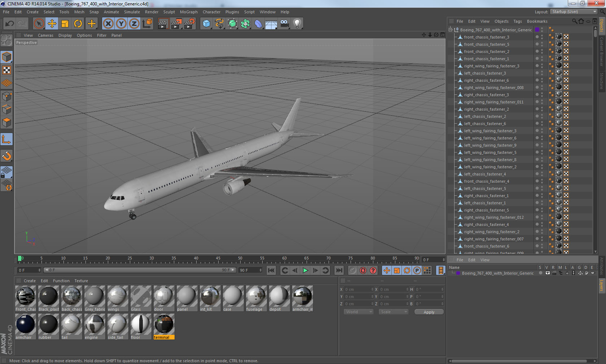The height and width of the screenshot is (364, 606).
Task: Open Texture menu in Material Manager
Action: (x=81, y=281)
